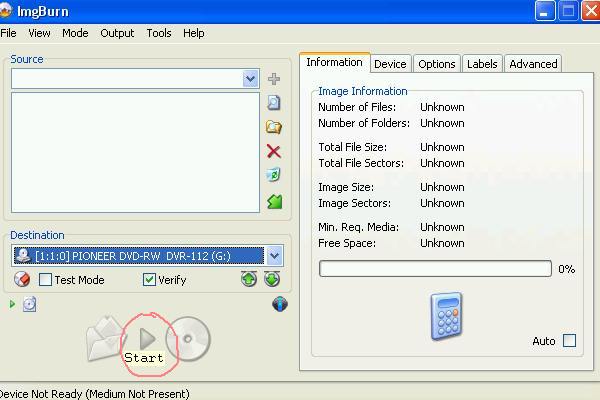The image size is (600, 400).
Task: Click the Start build button
Action: pos(147,338)
